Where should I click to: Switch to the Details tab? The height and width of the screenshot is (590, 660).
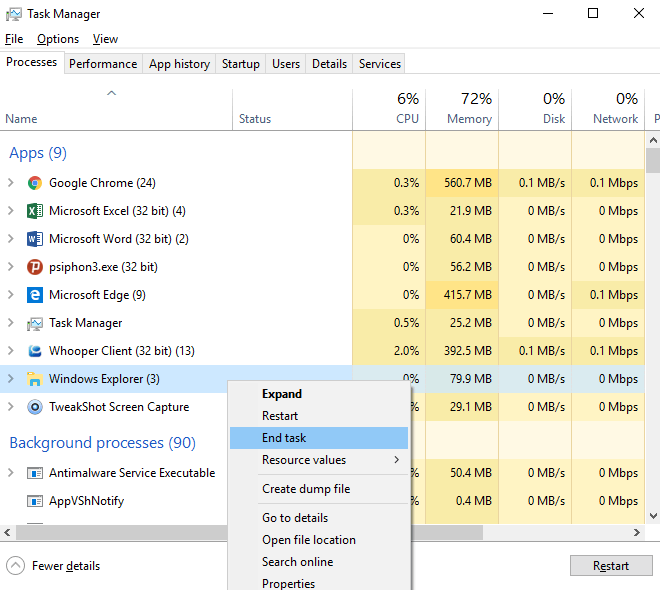[330, 64]
